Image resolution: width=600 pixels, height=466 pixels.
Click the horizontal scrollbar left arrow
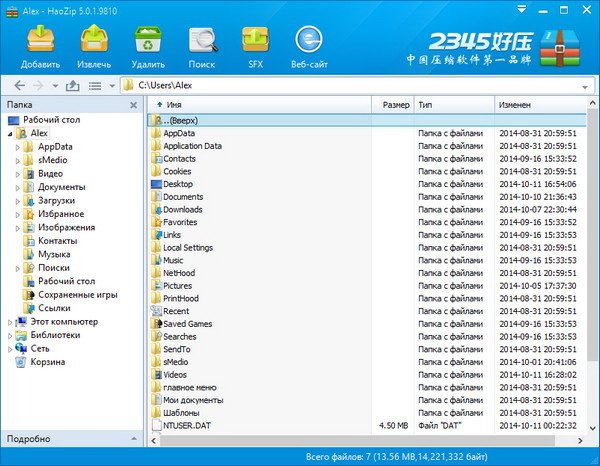click(x=153, y=440)
